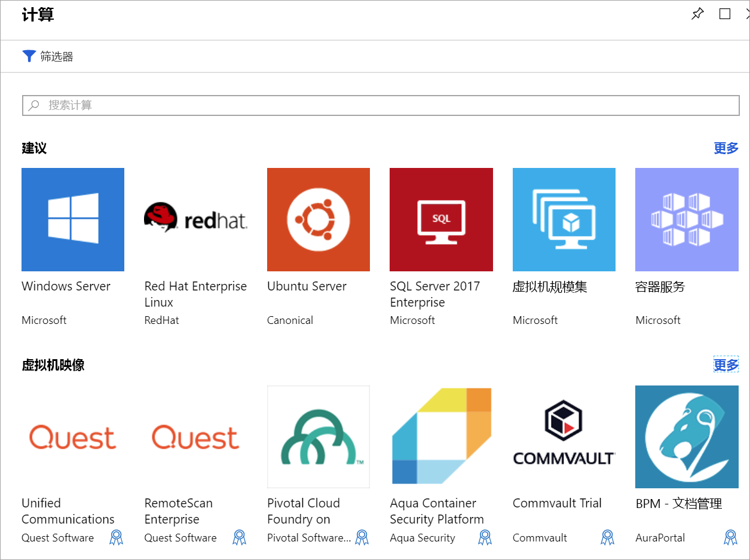Image resolution: width=750 pixels, height=560 pixels.
Task: Click certified badge beside RemoteScan Quest Software
Action: click(240, 537)
